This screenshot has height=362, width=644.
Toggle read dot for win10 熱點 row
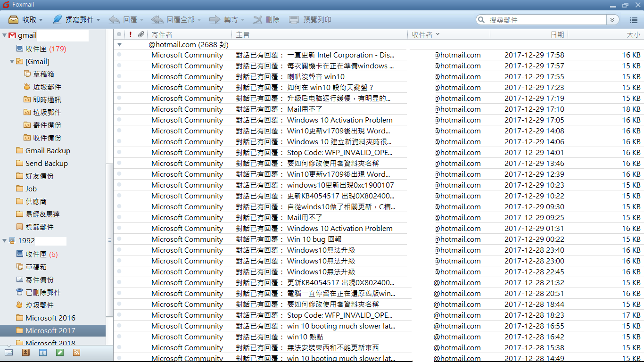click(119, 337)
